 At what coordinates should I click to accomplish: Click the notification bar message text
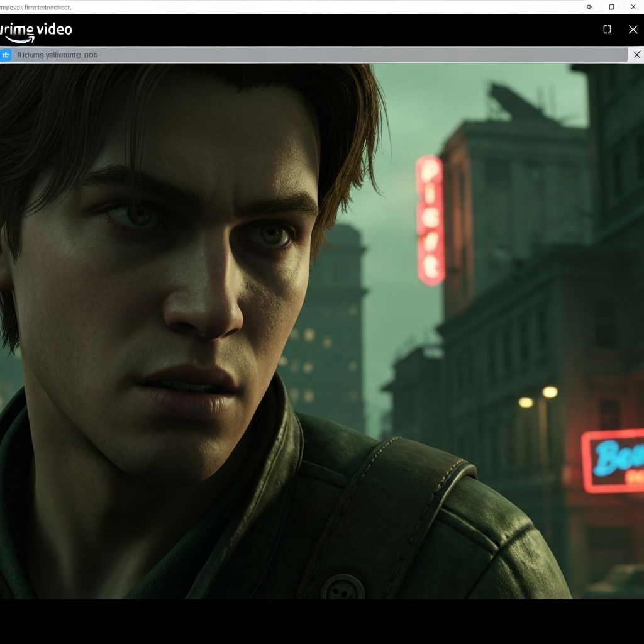pyautogui.click(x=57, y=55)
